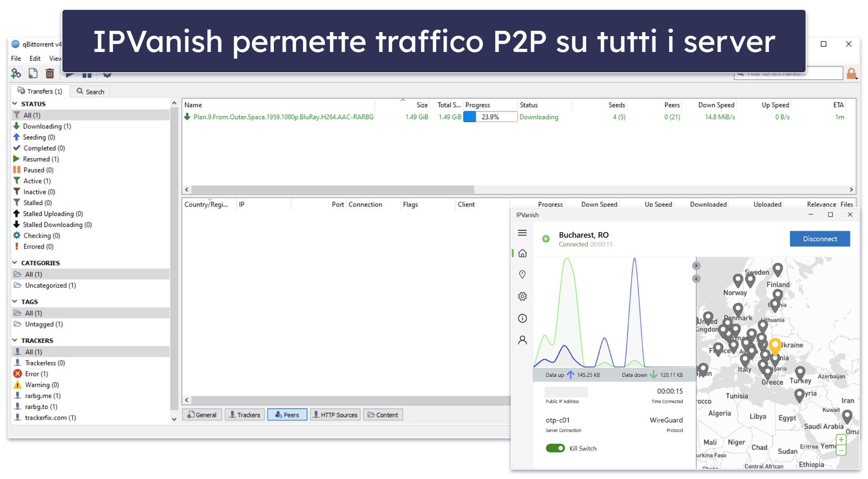Select the Turkey server map pin
Screen dimensions: 868x479
pos(800,373)
